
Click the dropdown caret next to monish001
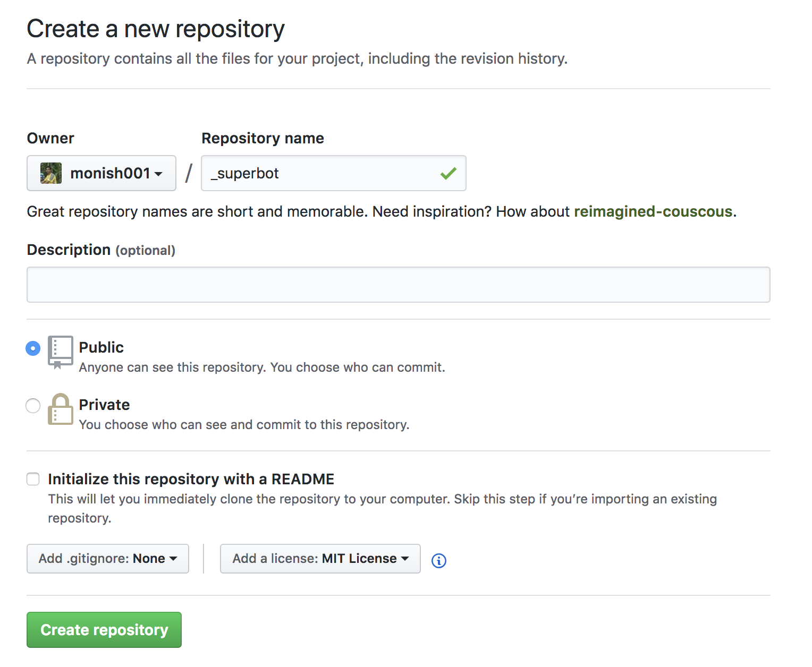(159, 174)
